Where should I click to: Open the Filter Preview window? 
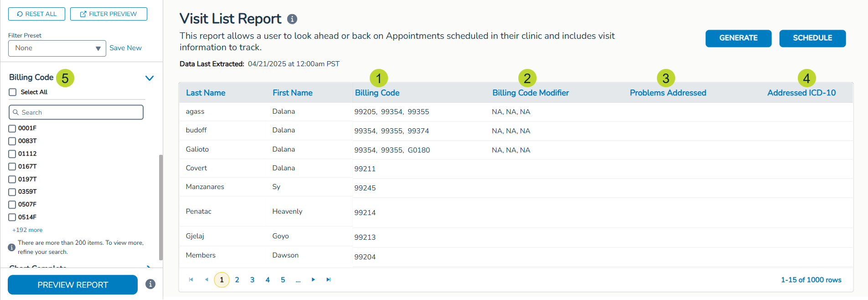108,14
